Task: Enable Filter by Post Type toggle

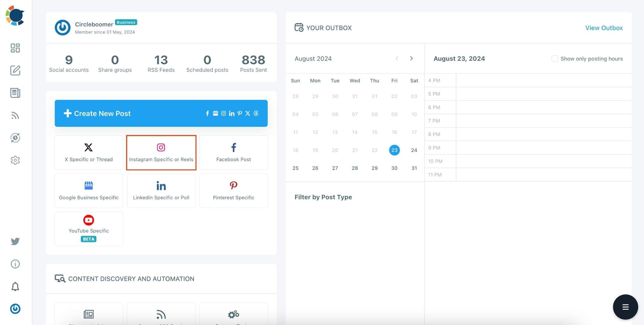Action: point(323,197)
